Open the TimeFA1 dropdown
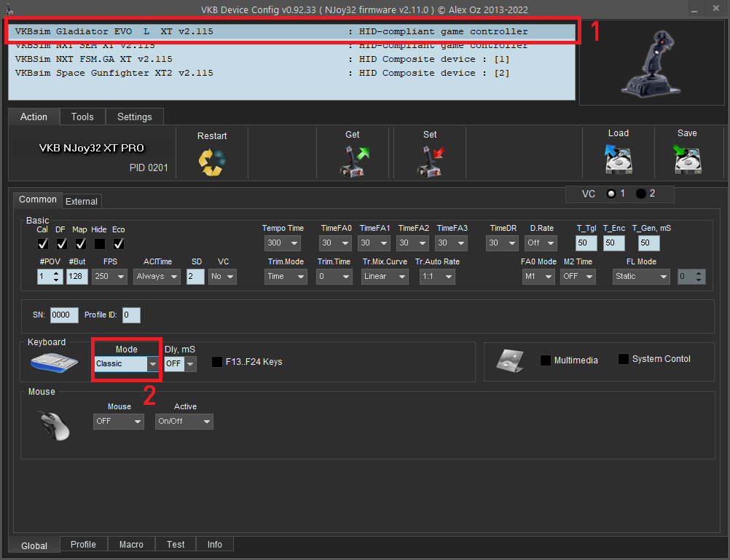The image size is (730, 560). point(374,243)
